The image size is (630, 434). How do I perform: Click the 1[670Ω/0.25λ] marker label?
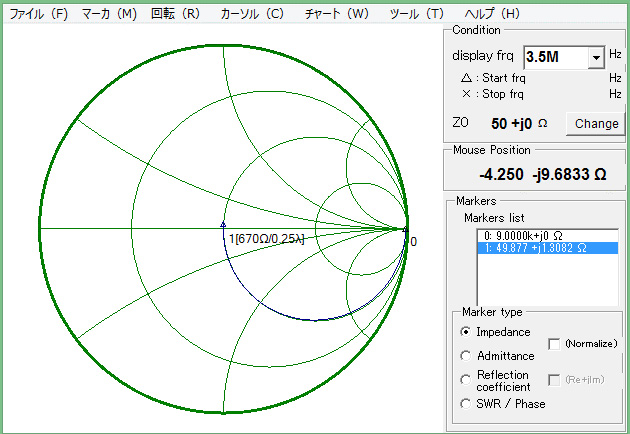pyautogui.click(x=266, y=239)
